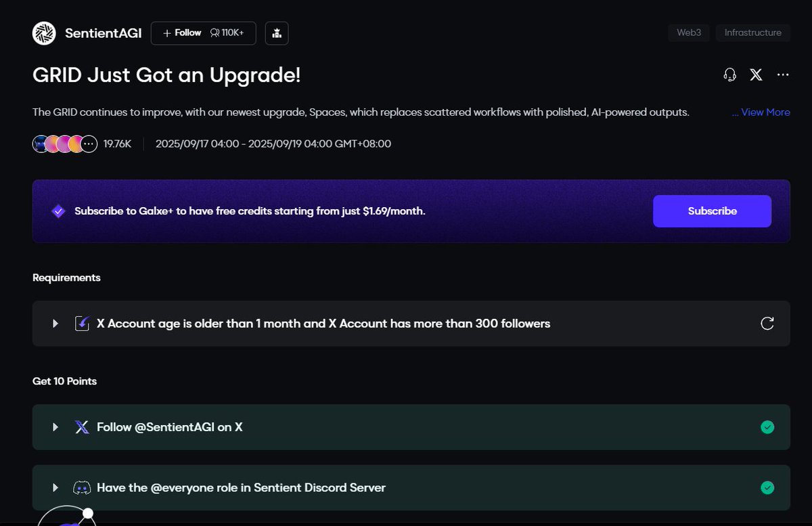This screenshot has height=526, width=812.
Task: Click the quest date range text
Action: 273,144
